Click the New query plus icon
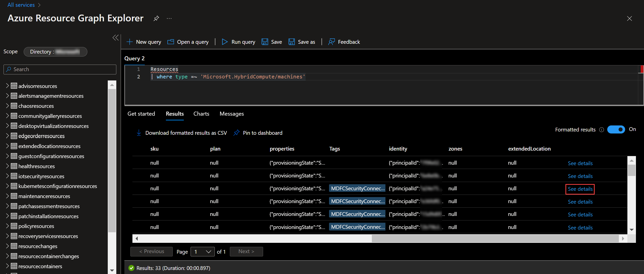Screen dimensions: 644x274 tap(129, 42)
